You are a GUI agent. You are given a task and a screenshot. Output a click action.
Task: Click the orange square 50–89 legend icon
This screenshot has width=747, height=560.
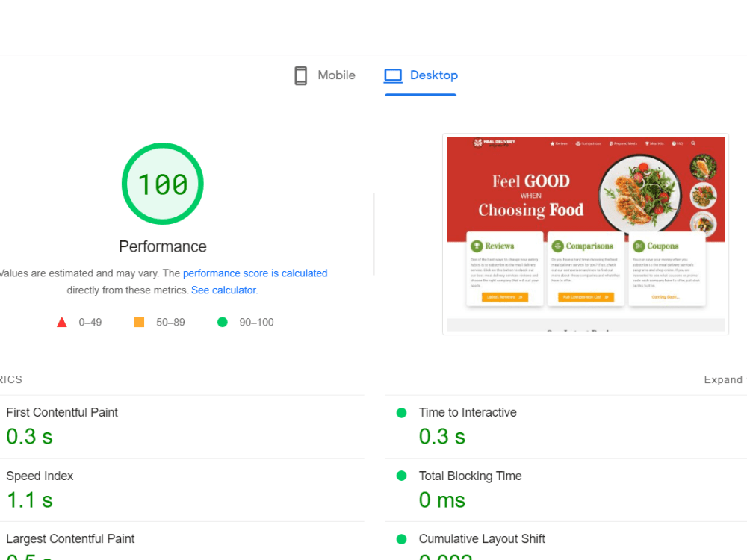pos(139,323)
